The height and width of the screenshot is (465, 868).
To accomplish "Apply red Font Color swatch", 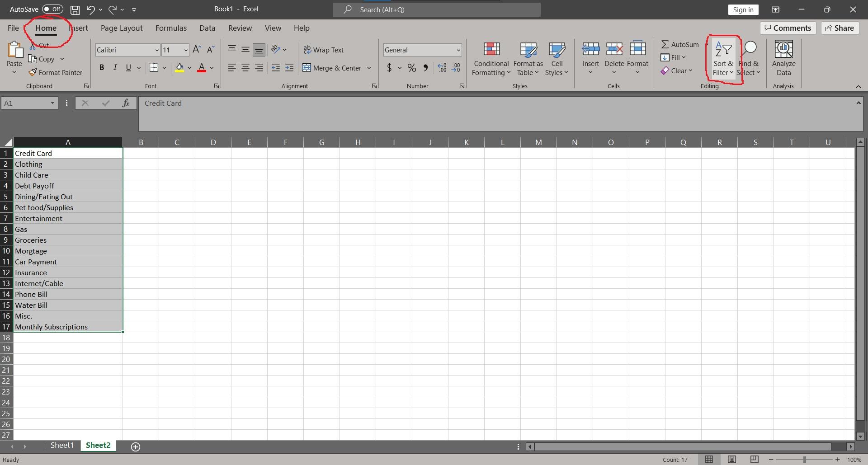I will click(x=202, y=68).
